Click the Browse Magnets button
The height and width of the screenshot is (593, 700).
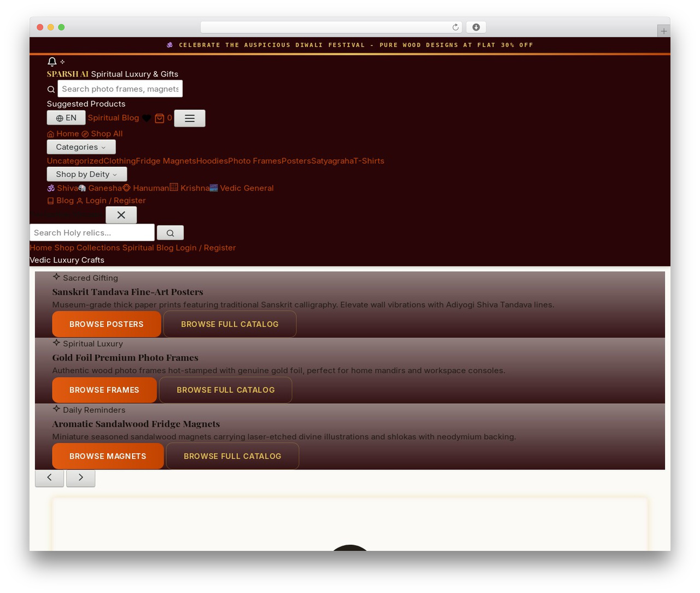[x=108, y=456]
